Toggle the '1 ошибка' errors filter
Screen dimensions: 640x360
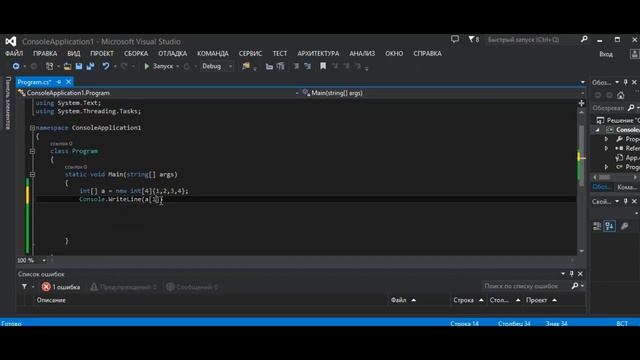pyautogui.click(x=61, y=287)
